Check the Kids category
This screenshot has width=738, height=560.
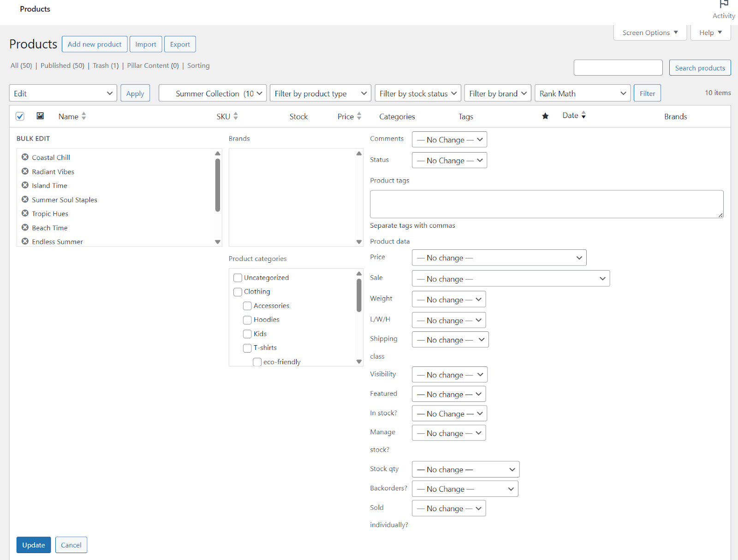click(248, 334)
